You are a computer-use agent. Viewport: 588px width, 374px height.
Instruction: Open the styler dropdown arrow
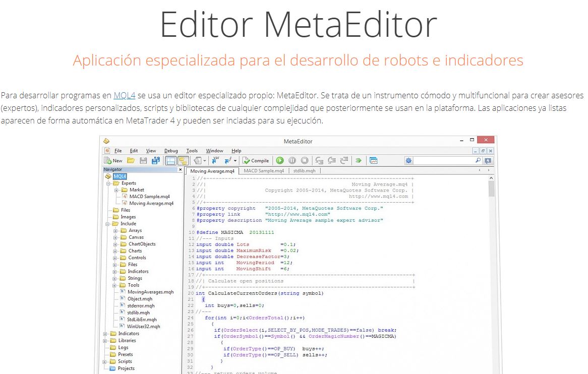[x=205, y=161]
